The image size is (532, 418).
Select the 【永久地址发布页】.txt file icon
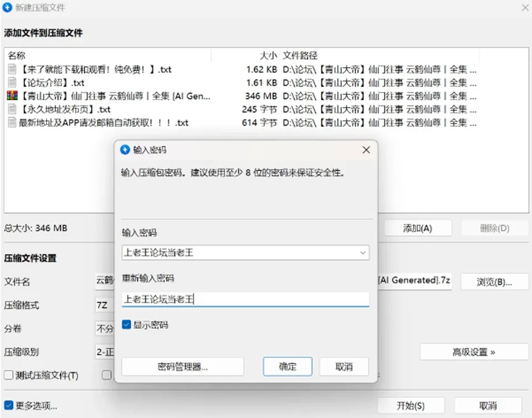click(x=12, y=109)
